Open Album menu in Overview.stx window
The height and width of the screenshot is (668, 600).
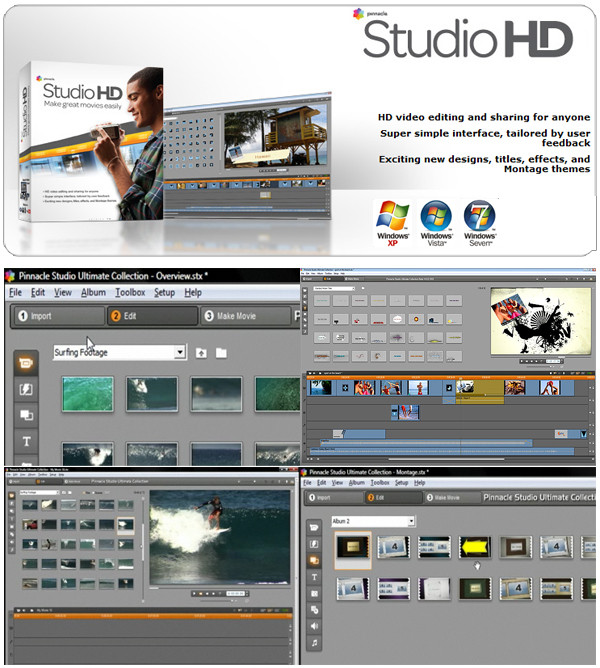pos(93,293)
